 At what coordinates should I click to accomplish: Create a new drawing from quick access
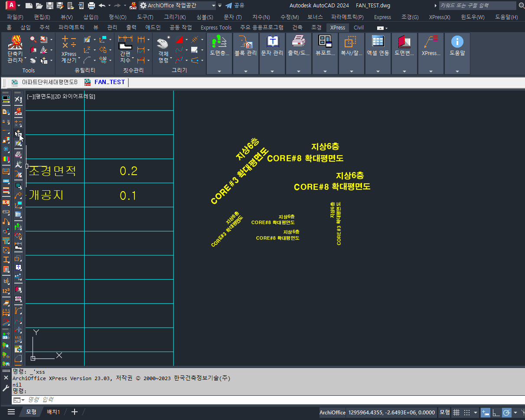pos(29,6)
